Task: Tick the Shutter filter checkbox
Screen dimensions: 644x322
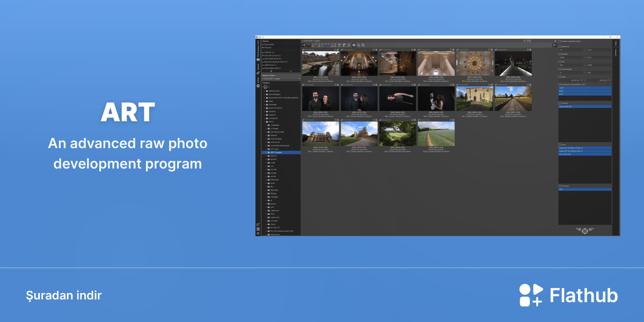Action: point(560,54)
